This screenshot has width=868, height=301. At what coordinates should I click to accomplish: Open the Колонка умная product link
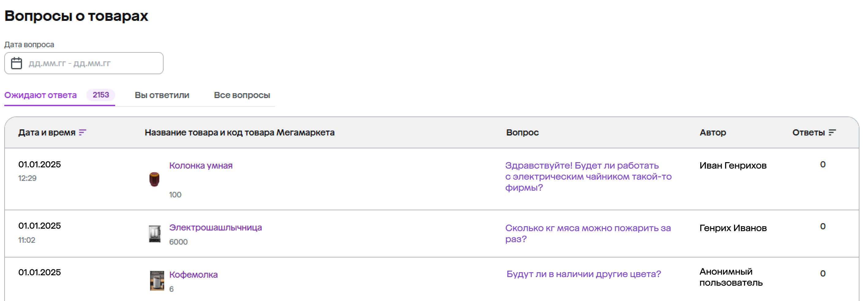[x=201, y=166]
